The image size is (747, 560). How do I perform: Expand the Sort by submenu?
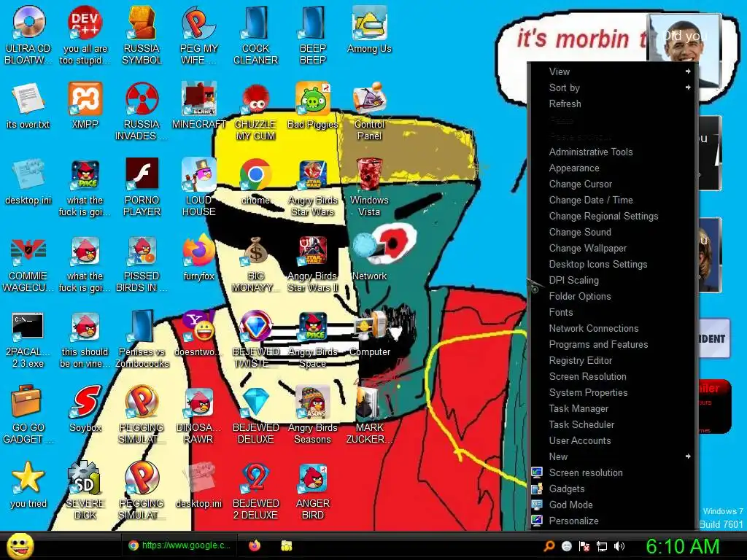pyautogui.click(x=614, y=87)
